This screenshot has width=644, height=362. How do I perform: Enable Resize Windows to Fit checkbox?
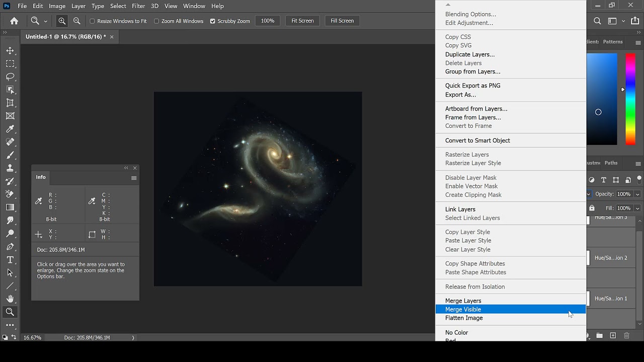tap(92, 21)
